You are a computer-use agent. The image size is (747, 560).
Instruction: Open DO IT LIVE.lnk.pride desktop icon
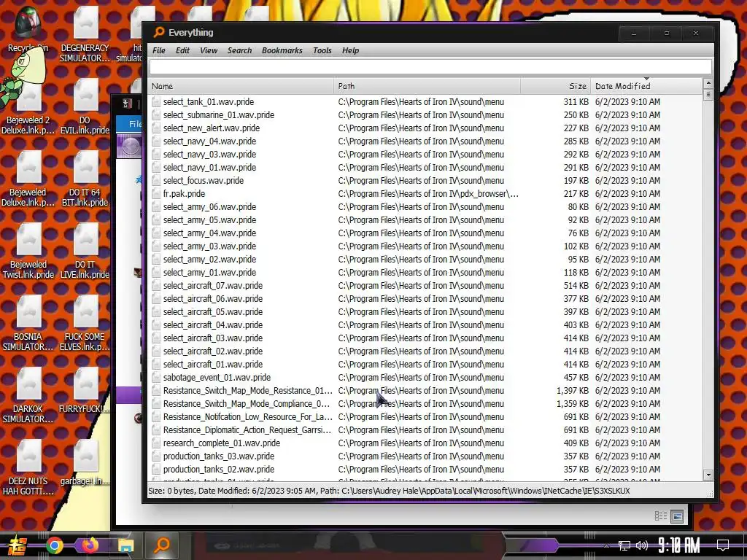(x=85, y=252)
